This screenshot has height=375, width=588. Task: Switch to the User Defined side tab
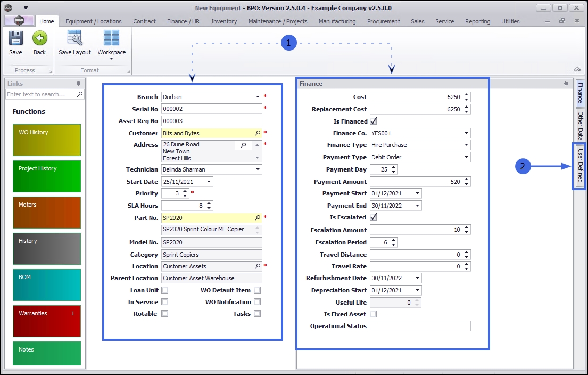click(x=580, y=166)
